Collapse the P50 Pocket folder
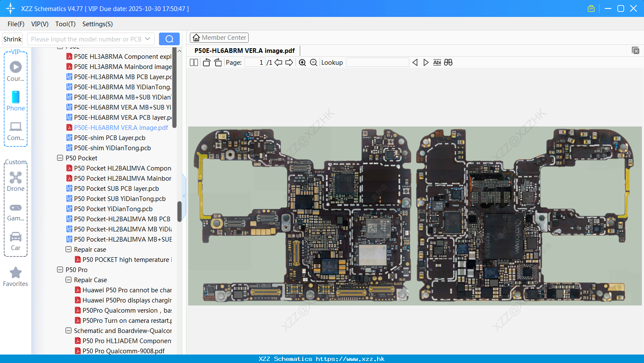The image size is (644, 363). tap(60, 158)
